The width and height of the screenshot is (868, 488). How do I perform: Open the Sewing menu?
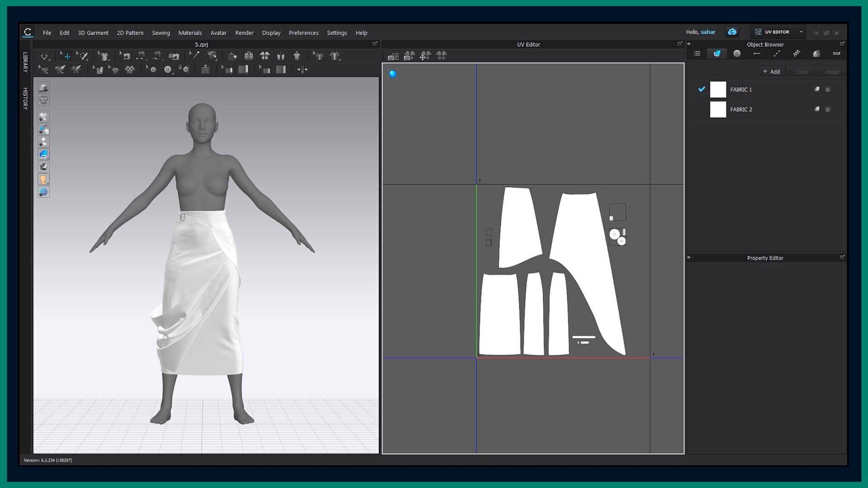(x=161, y=33)
